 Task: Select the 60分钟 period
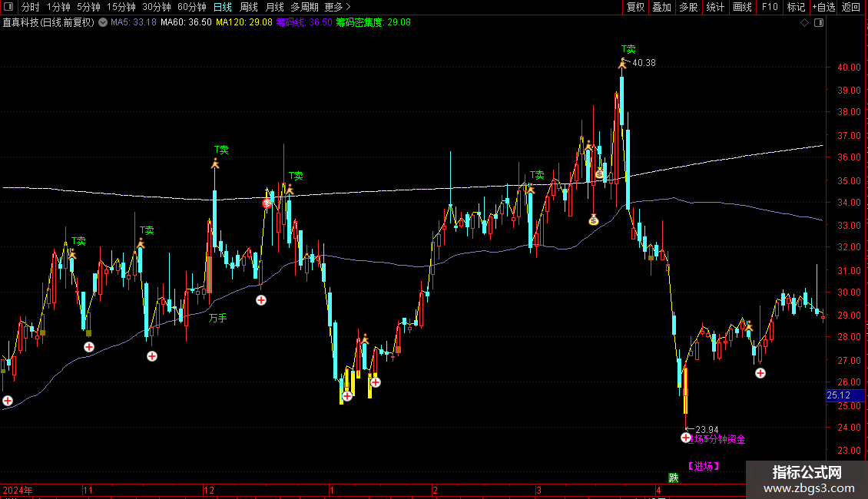(192, 7)
